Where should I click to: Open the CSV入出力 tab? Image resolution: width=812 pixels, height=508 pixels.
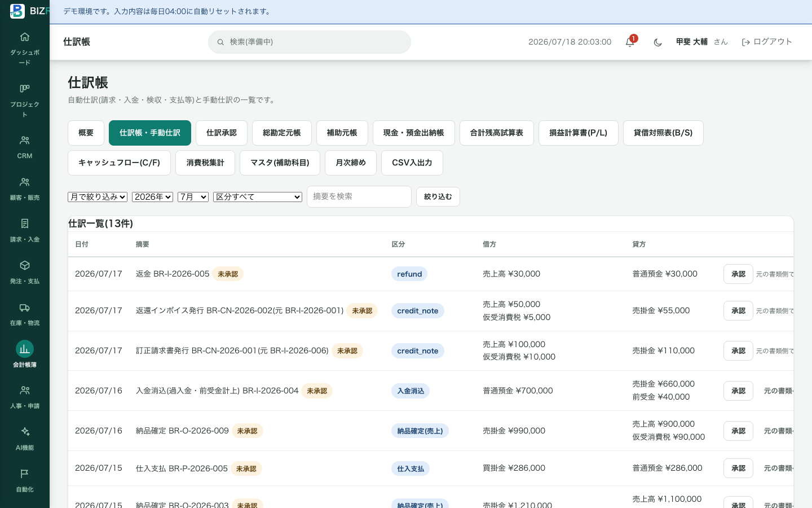tap(412, 163)
